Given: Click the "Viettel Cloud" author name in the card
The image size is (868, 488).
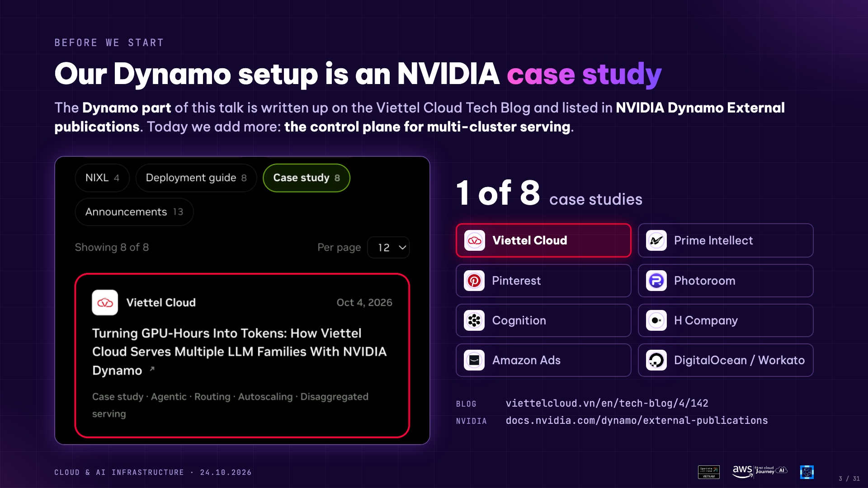Looking at the screenshot, I should tap(161, 302).
